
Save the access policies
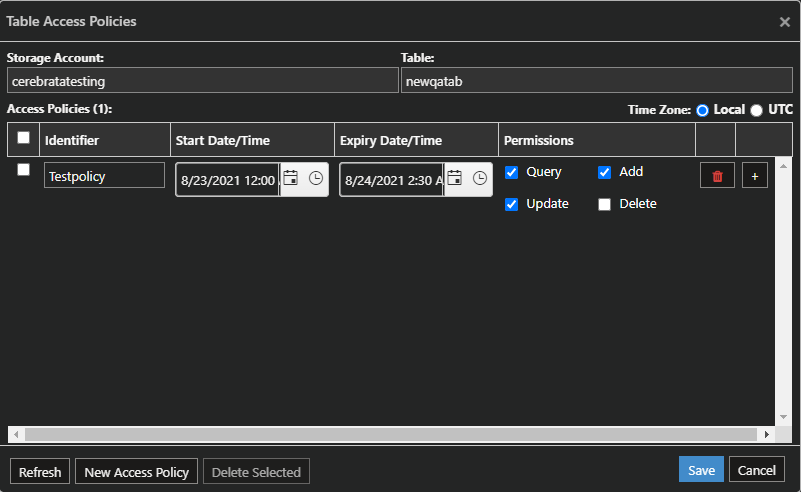tap(701, 470)
